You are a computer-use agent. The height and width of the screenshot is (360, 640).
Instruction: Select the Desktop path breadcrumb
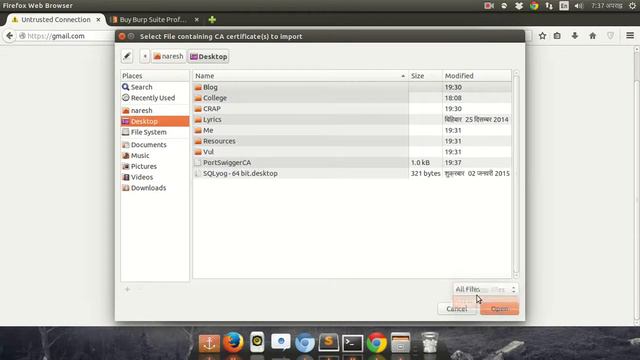coord(209,56)
